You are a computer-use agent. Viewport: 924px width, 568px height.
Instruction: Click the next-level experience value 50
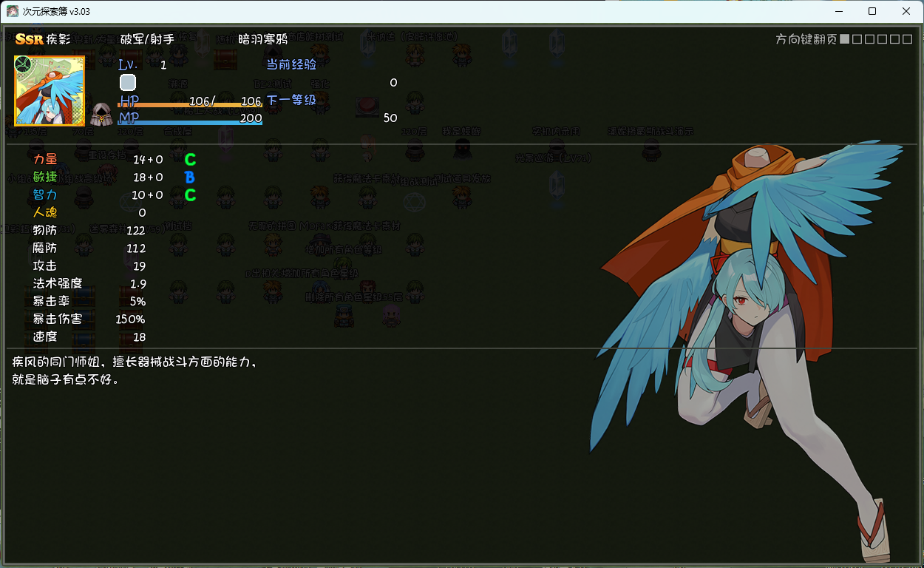[390, 118]
